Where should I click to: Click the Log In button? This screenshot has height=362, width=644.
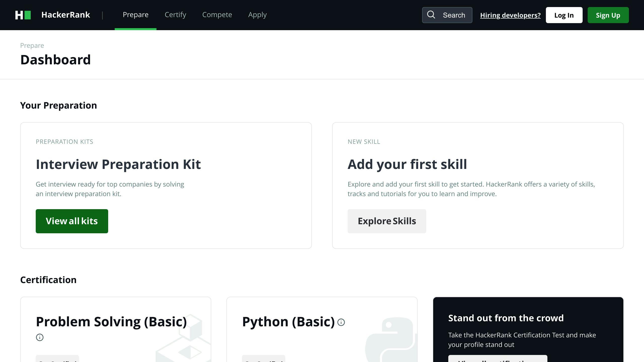(564, 15)
